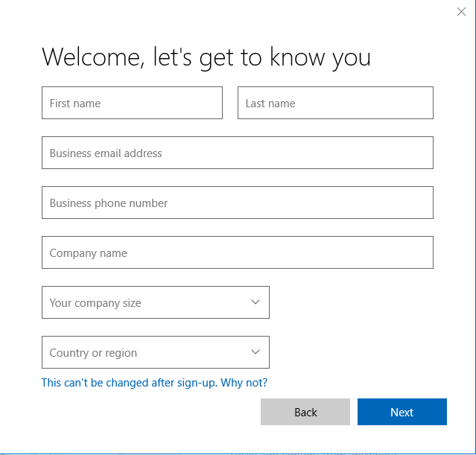Click the Company name input box

238,252
